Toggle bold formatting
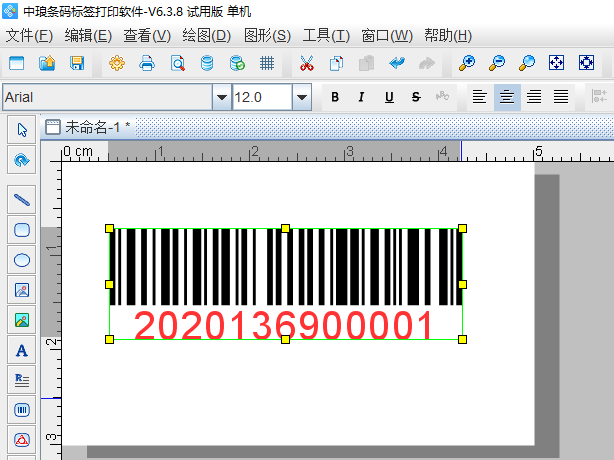Viewport: 614px width, 460px height. [335, 97]
